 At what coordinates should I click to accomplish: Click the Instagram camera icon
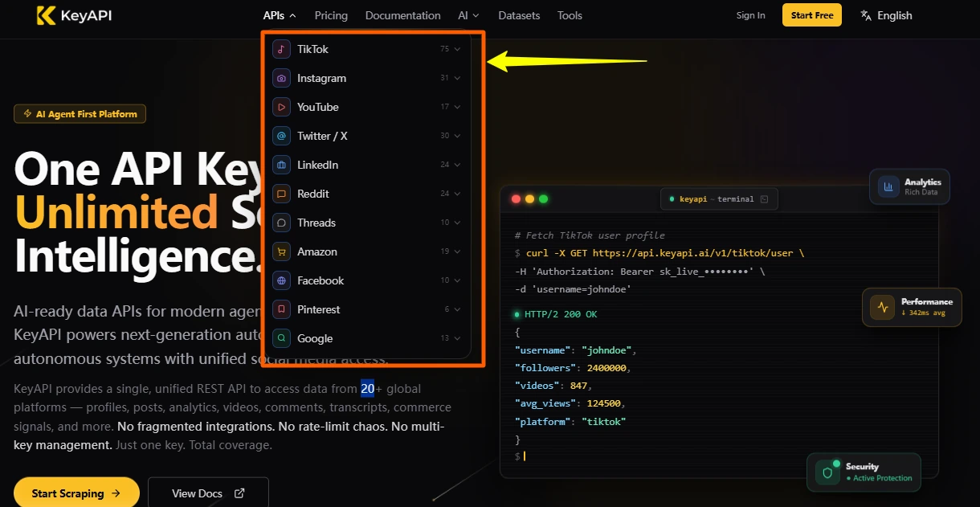coord(281,78)
